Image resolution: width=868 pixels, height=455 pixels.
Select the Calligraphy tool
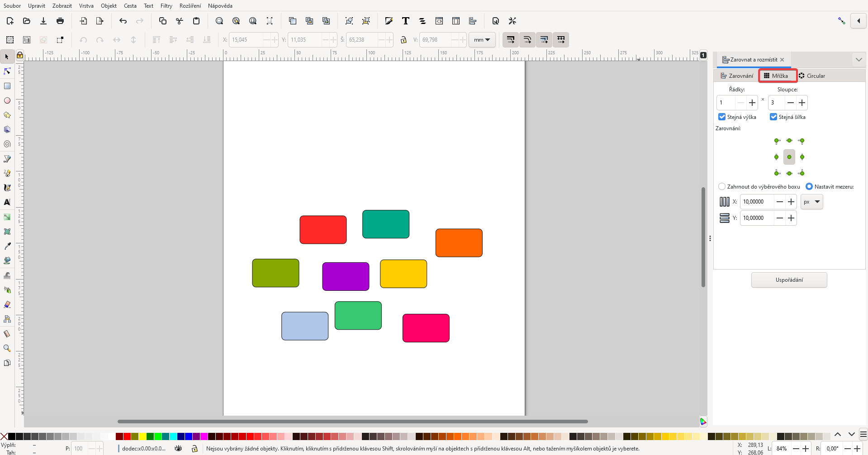(7, 187)
